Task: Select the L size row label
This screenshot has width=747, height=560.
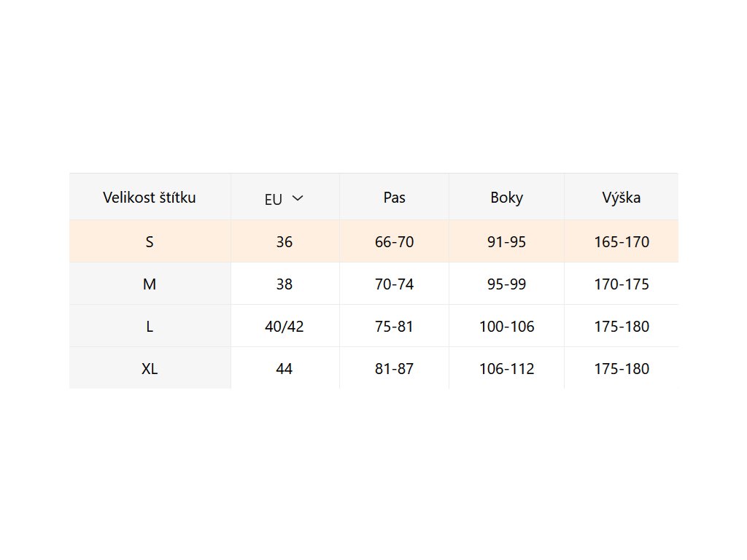Action: coord(150,327)
